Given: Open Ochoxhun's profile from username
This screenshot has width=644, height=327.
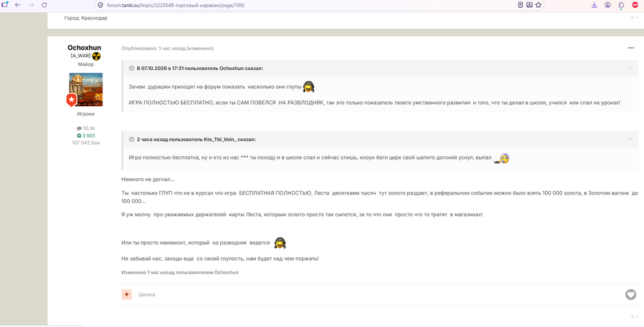Looking at the screenshot, I should 84,48.
